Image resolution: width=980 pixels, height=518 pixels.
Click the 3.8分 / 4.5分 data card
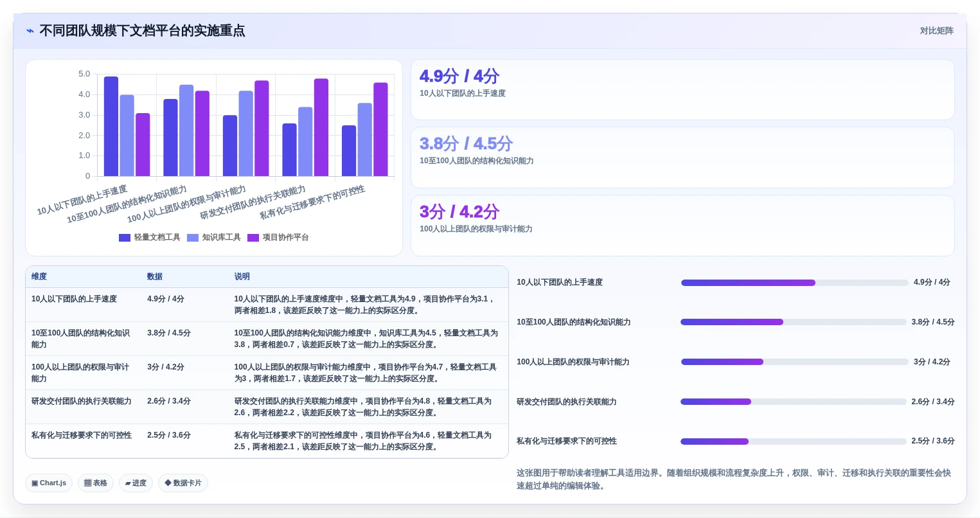pos(682,157)
